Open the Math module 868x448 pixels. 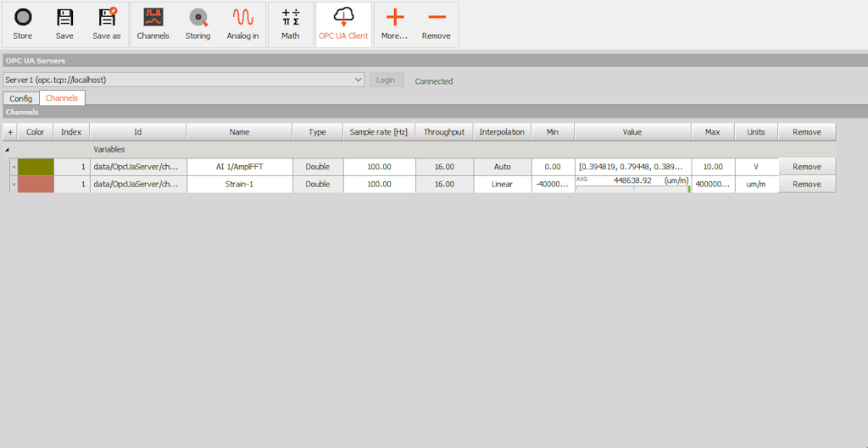[291, 19]
